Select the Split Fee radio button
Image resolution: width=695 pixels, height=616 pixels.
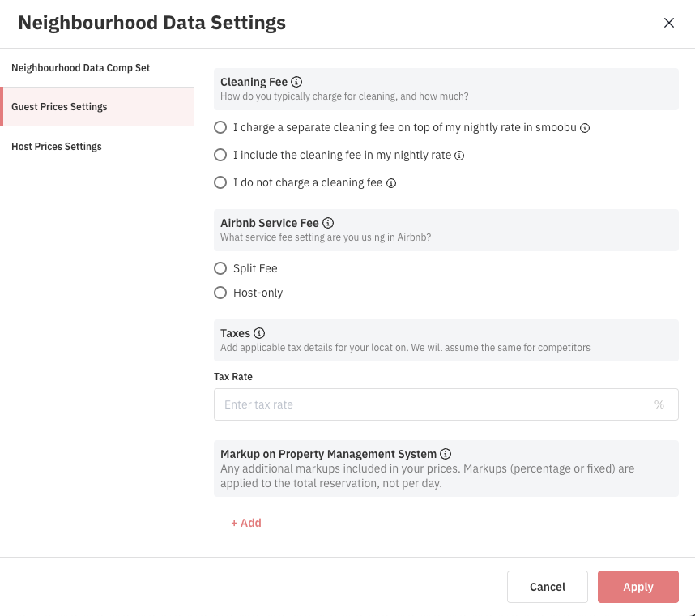pyautogui.click(x=220, y=268)
